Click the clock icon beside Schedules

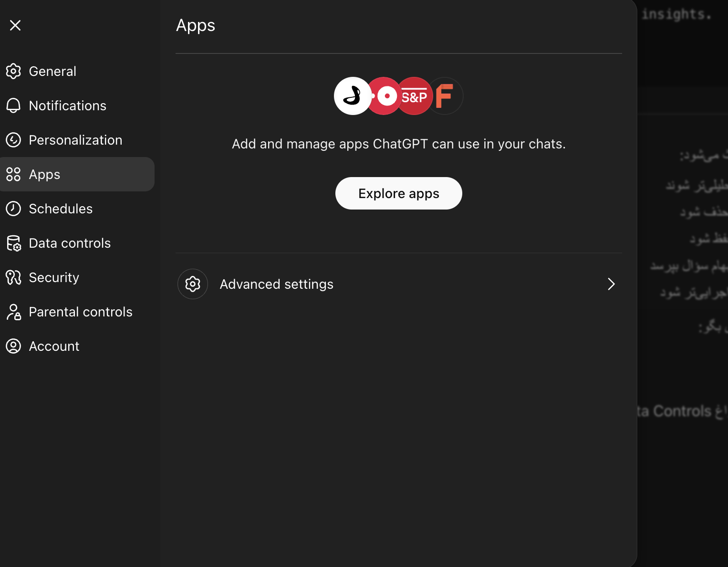click(x=13, y=209)
